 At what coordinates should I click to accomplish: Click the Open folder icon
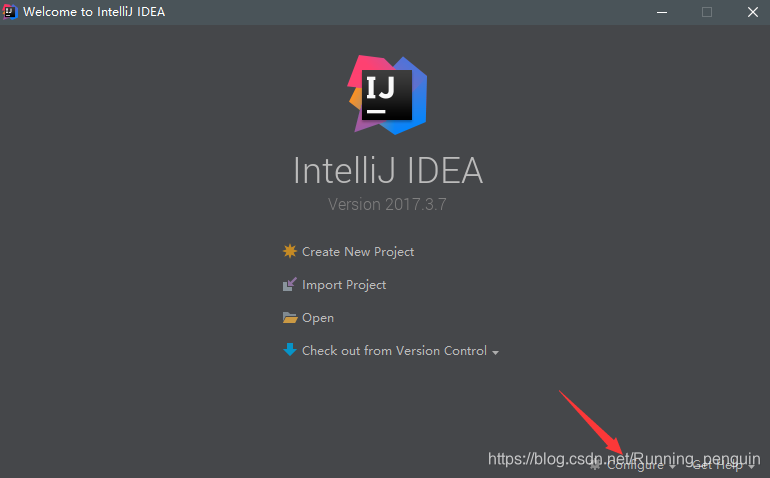(x=290, y=318)
